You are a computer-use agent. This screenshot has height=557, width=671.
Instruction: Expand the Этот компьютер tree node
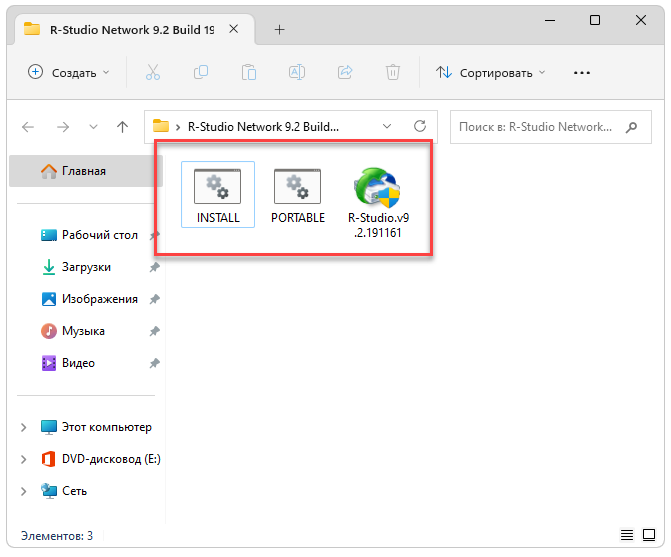pos(24,427)
